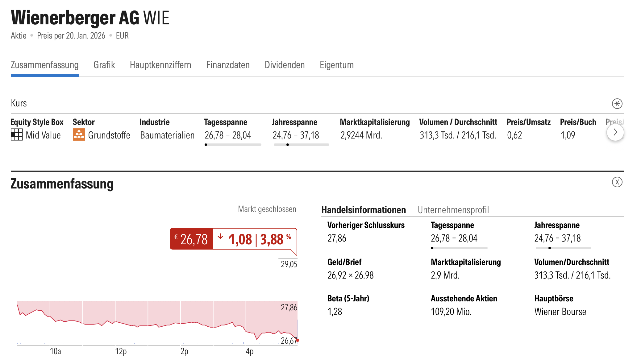Viewport: 637px width, 364px height.
Task: Select the Dividenden tab
Action: tap(285, 65)
